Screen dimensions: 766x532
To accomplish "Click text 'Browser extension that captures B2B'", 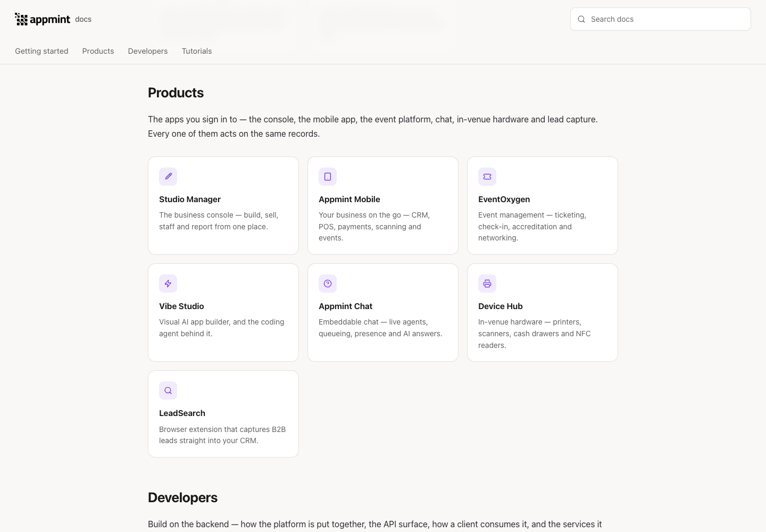I will pyautogui.click(x=222, y=429).
